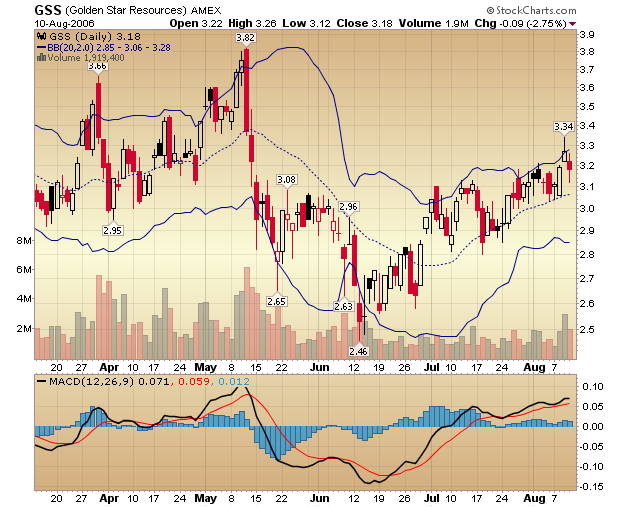Click the 2.63 price annotation
This screenshot has height=507, width=620.
pos(343,306)
